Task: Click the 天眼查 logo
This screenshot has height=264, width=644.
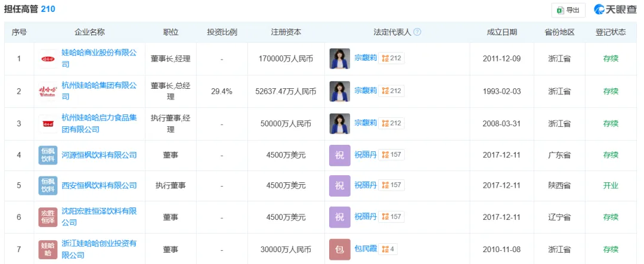Action: coord(615,10)
